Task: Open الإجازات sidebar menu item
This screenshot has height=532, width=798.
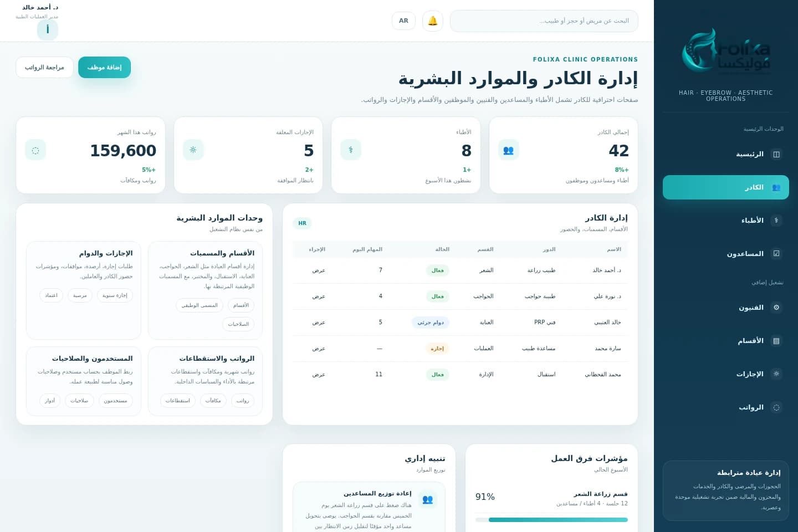Action: 726,374
